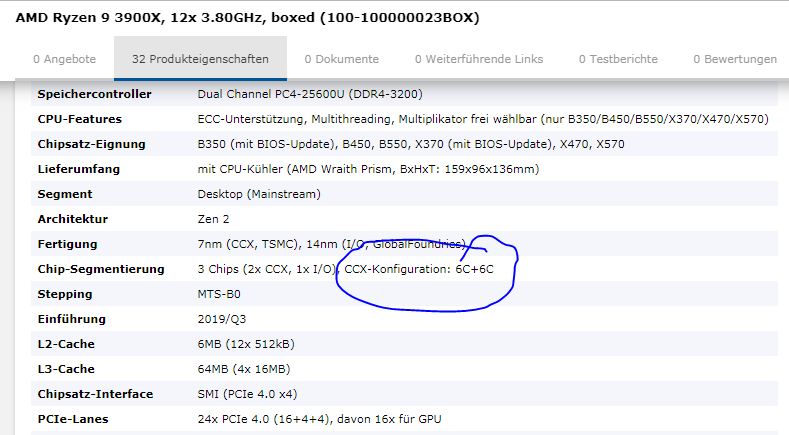The image size is (789, 435).
Task: Select the 32 Produkteigenschaften tab
Action: [200, 59]
